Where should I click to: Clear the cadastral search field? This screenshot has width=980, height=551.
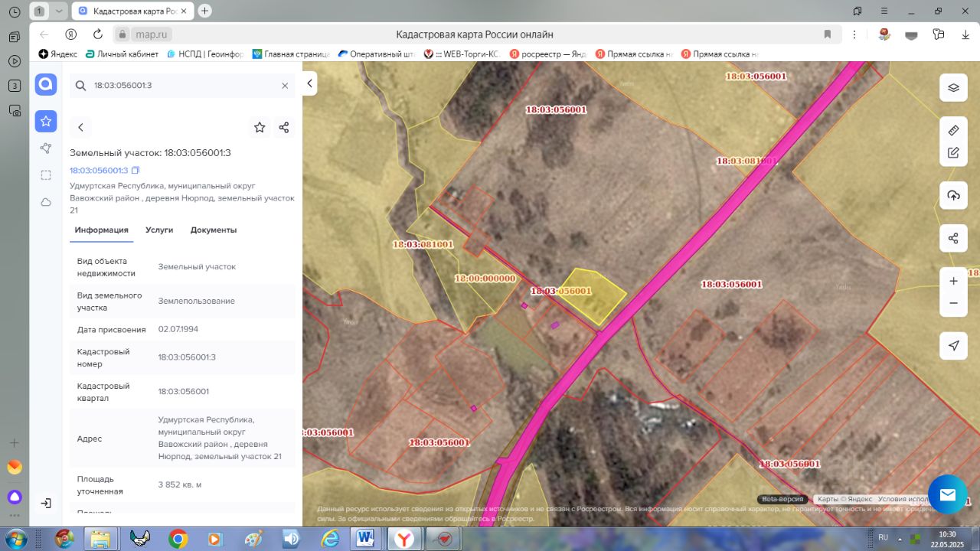(285, 86)
